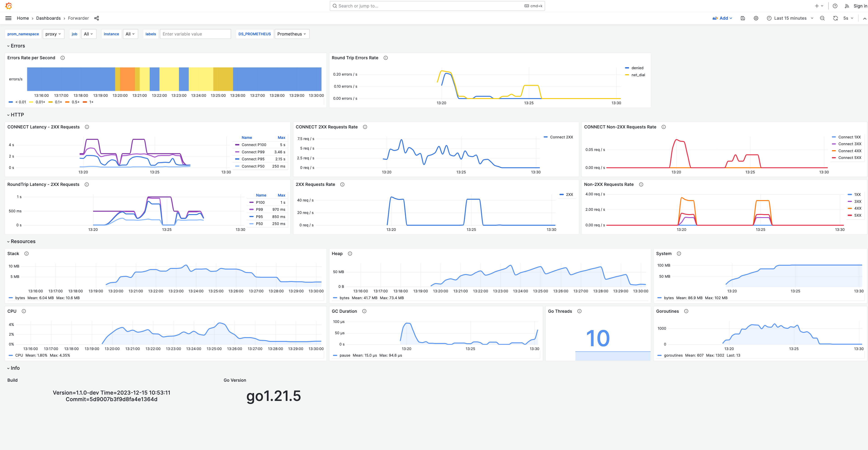Click the news feed icon

coord(847,6)
